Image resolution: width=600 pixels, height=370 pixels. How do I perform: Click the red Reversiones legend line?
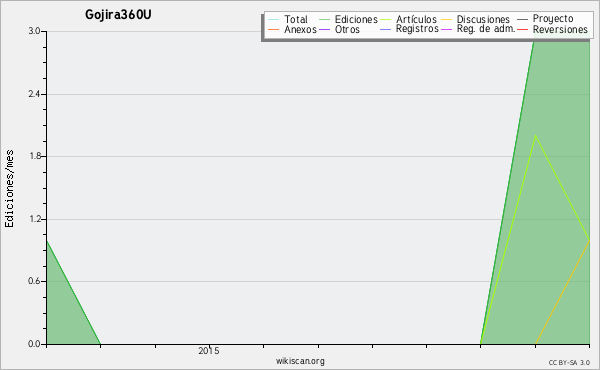pyautogui.click(x=522, y=29)
